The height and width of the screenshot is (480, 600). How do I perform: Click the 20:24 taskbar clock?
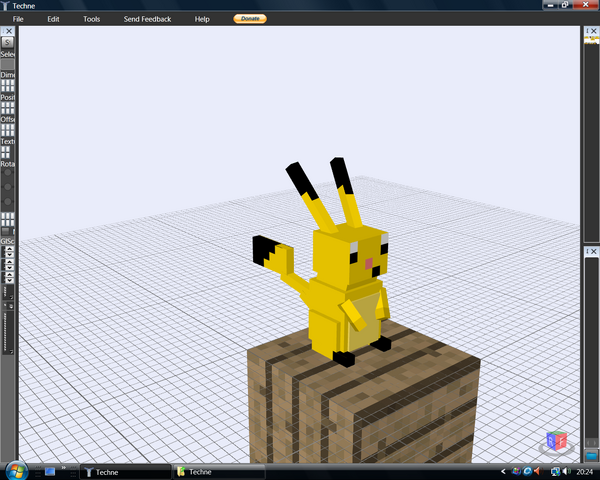(x=585, y=472)
